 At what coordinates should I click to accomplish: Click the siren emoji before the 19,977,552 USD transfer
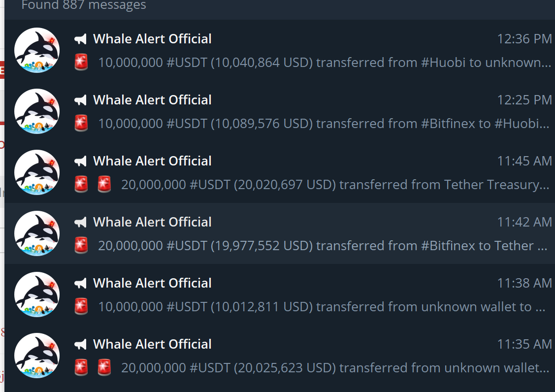81,245
